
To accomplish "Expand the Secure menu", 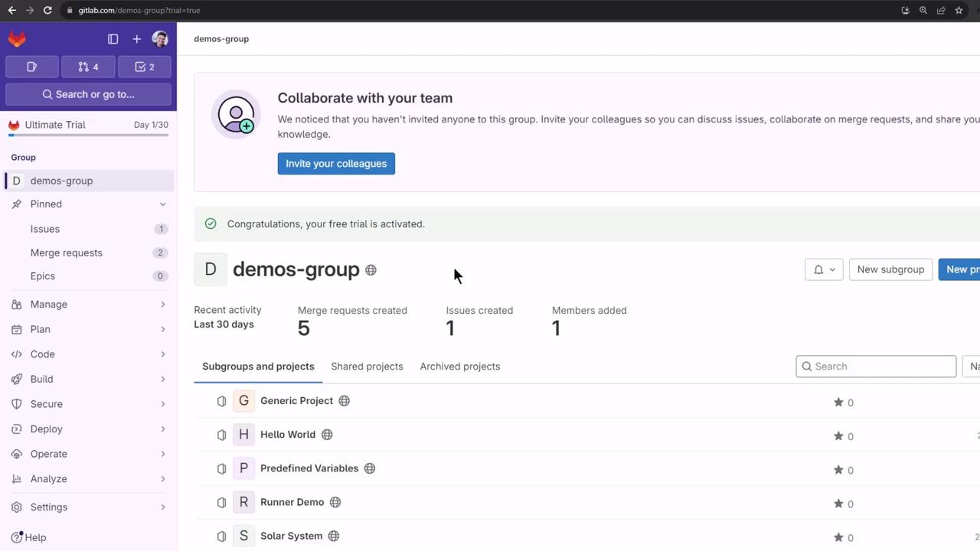I will tap(89, 404).
